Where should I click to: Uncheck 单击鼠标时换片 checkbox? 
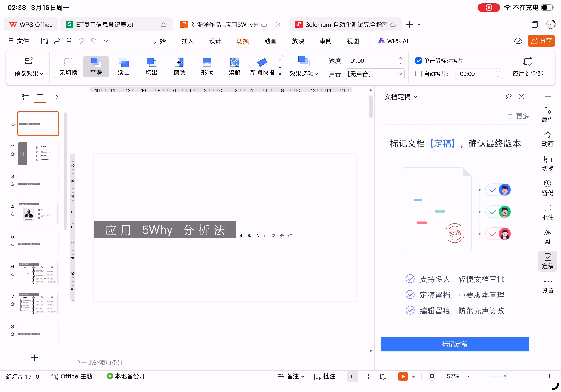click(418, 61)
